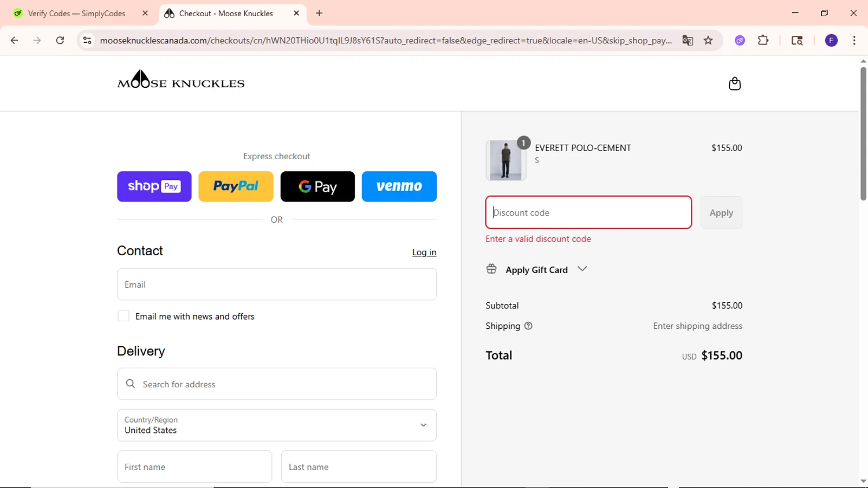This screenshot has width=868, height=488.
Task: Click the address search magnifier icon
Action: click(131, 384)
